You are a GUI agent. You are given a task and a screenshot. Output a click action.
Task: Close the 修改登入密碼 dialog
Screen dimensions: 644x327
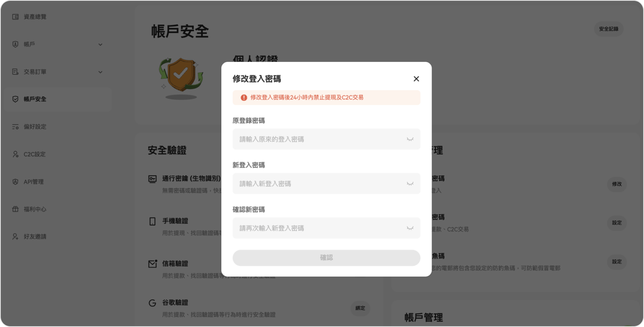pos(416,79)
